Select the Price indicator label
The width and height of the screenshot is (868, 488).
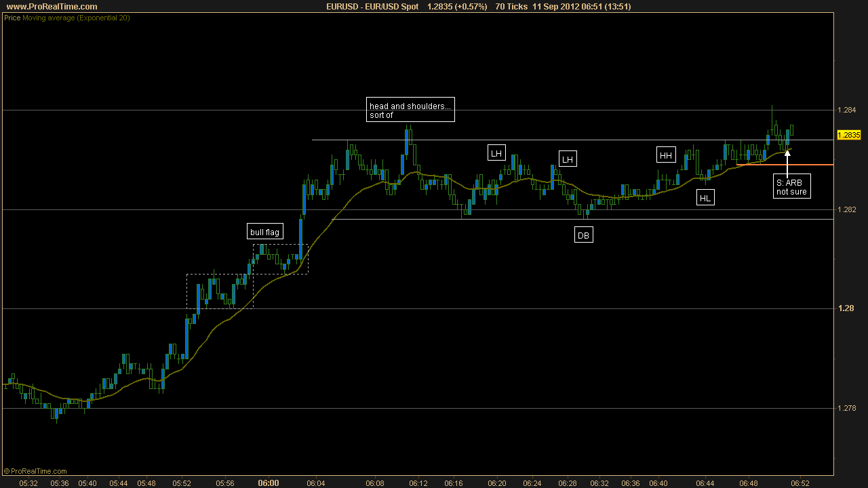pyautogui.click(x=12, y=18)
